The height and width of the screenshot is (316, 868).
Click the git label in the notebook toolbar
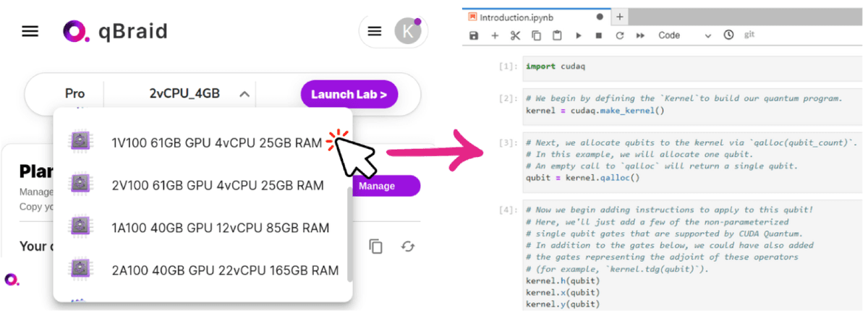pos(749,34)
